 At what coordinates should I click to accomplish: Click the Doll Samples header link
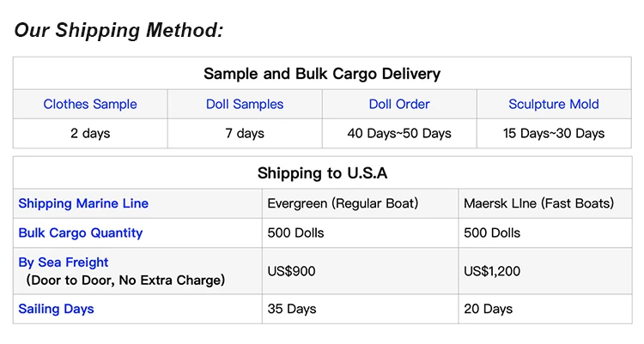[x=245, y=105]
